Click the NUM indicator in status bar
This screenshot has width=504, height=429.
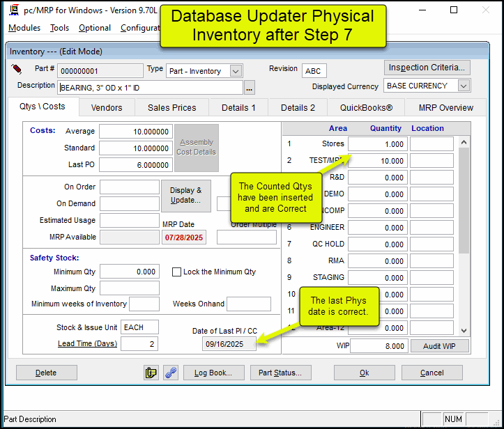click(453, 419)
